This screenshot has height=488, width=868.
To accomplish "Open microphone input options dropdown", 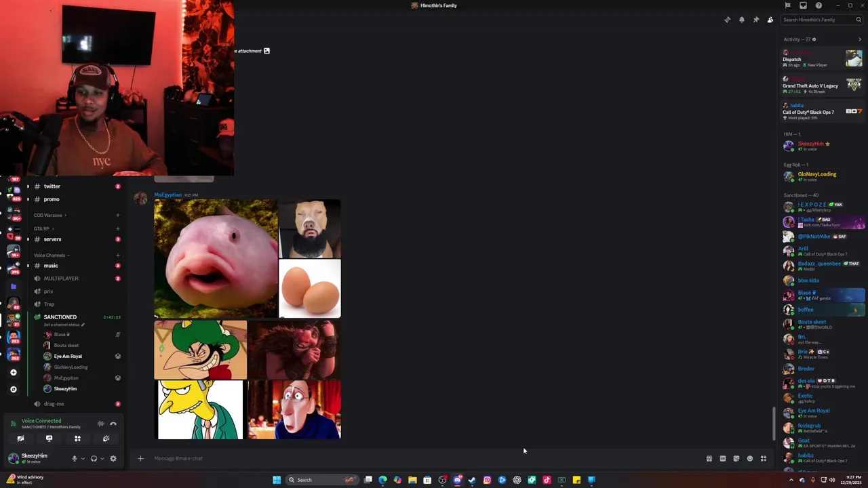I will [x=83, y=458].
